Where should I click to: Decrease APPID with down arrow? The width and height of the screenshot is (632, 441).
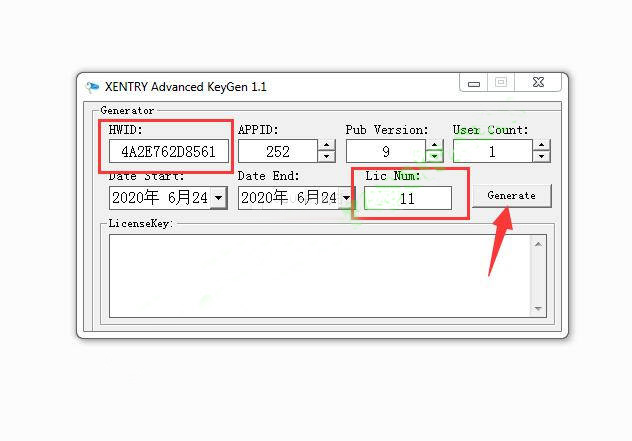point(326,157)
